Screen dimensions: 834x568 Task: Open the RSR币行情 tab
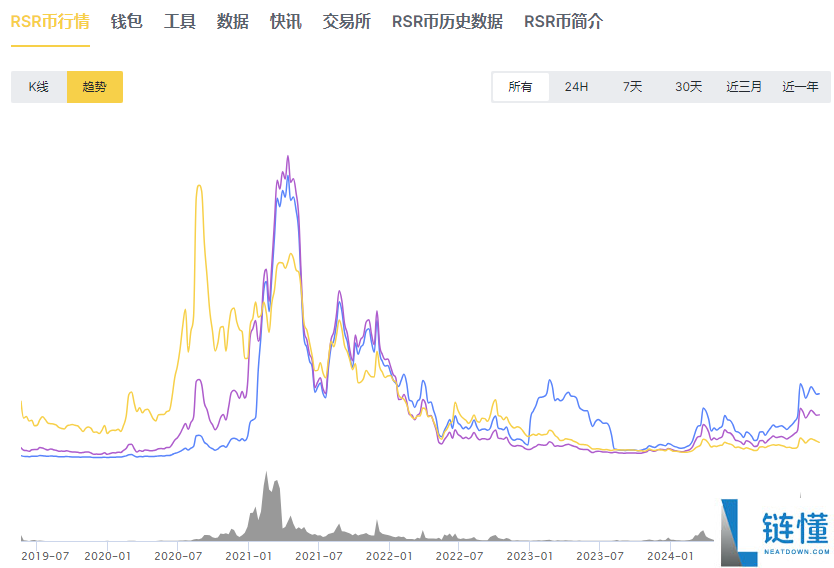(x=50, y=22)
